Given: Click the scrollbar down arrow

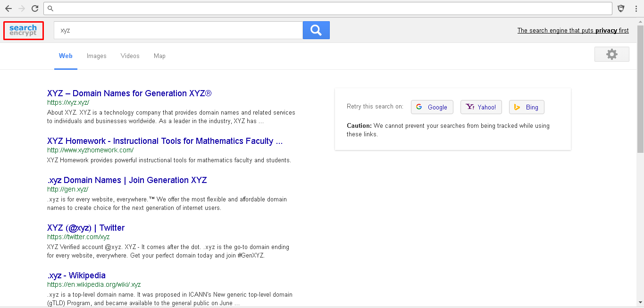Looking at the screenshot, I should click(640, 302).
